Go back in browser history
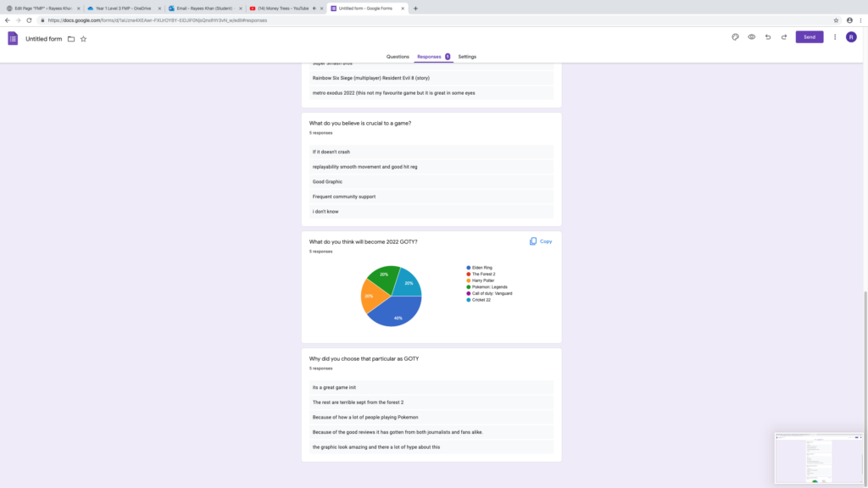This screenshot has height=488, width=868. (x=7, y=20)
